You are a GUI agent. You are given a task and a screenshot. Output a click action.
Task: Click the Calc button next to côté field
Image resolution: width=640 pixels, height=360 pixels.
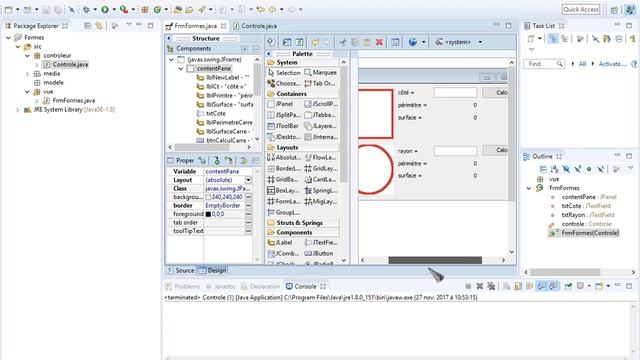tap(496, 93)
